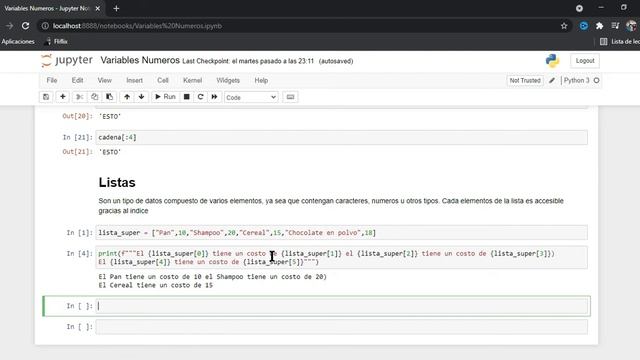Open the Lista de lectura reading list
This screenshot has height=360, width=640.
[619, 41]
